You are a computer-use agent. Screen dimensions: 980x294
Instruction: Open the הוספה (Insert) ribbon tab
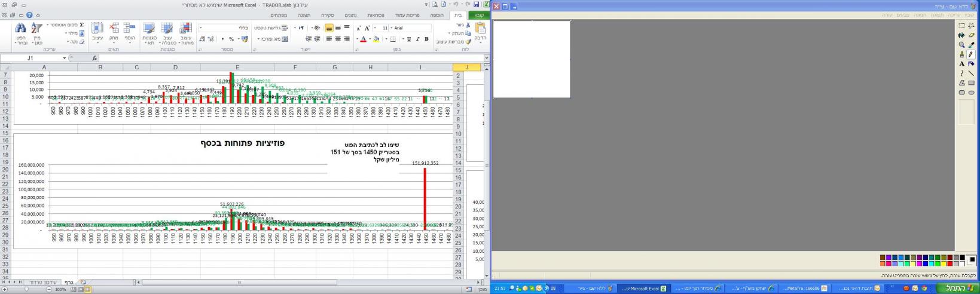[437, 16]
